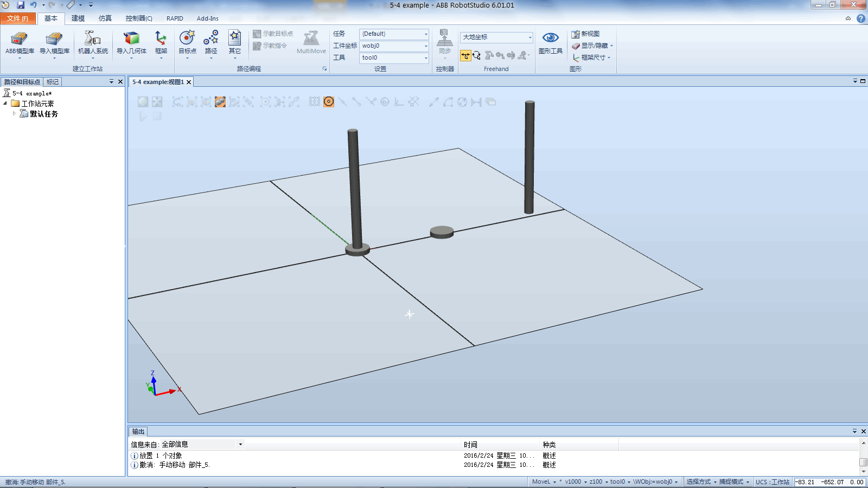The image size is (868, 488).
Task: Switch to the 标记 panel tab
Action: pos(53,82)
